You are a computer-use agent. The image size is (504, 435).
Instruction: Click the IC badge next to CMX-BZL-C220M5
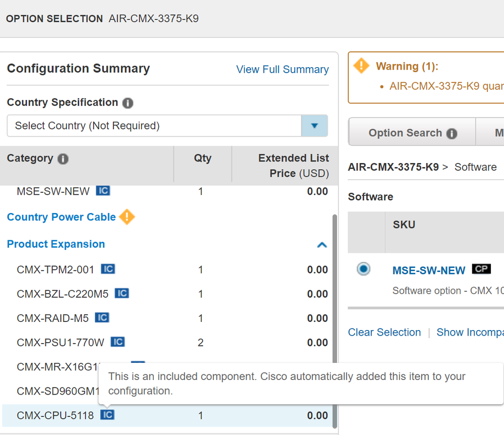pos(122,293)
